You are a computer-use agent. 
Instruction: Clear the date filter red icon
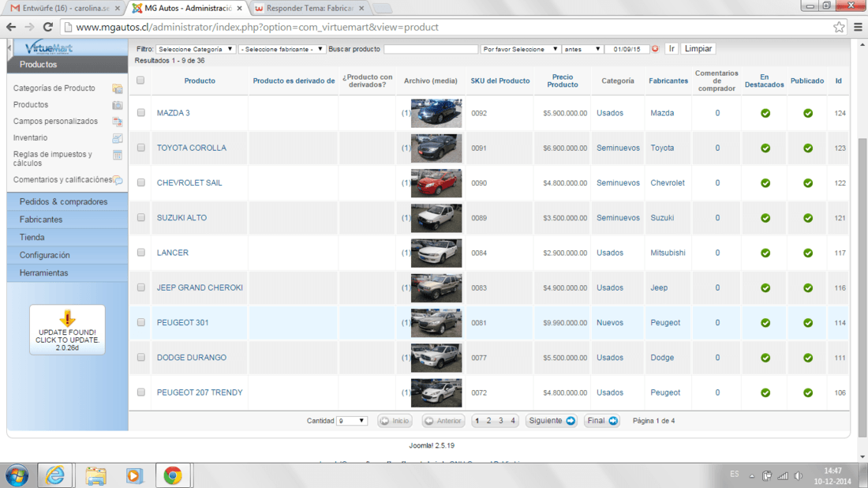click(x=655, y=49)
